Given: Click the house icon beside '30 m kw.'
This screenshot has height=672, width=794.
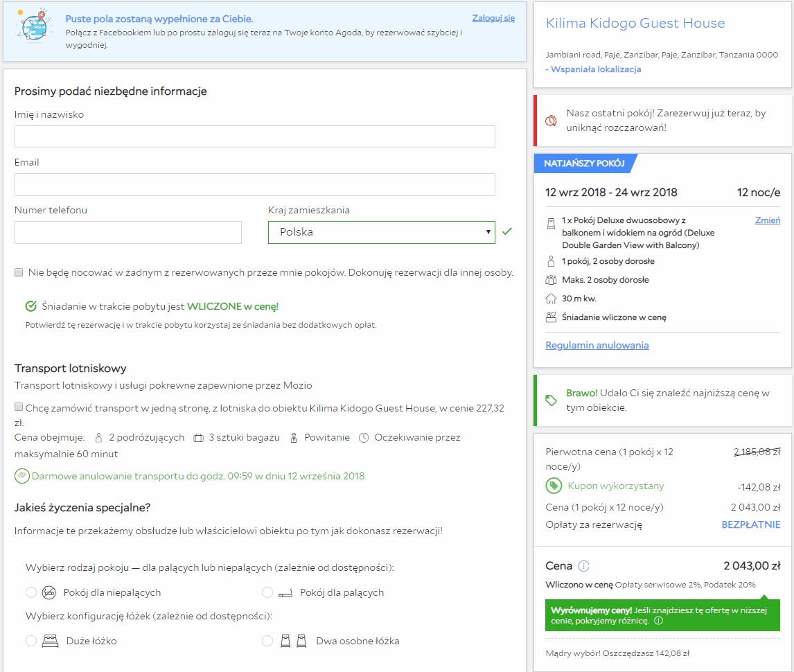Looking at the screenshot, I should (x=551, y=299).
